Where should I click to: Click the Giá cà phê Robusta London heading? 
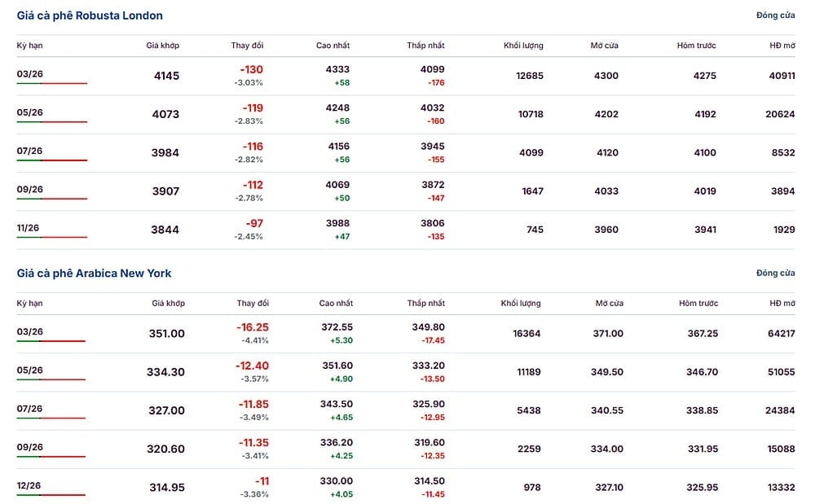click(90, 15)
